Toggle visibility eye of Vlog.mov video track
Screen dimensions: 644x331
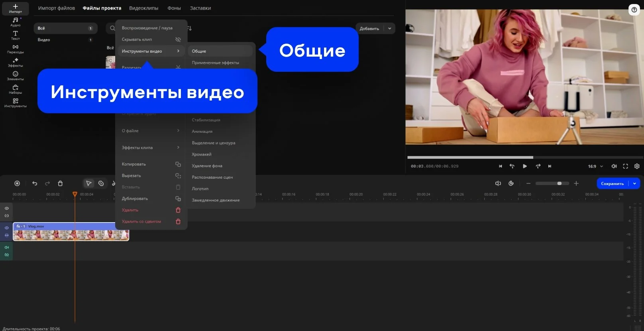pos(7,228)
